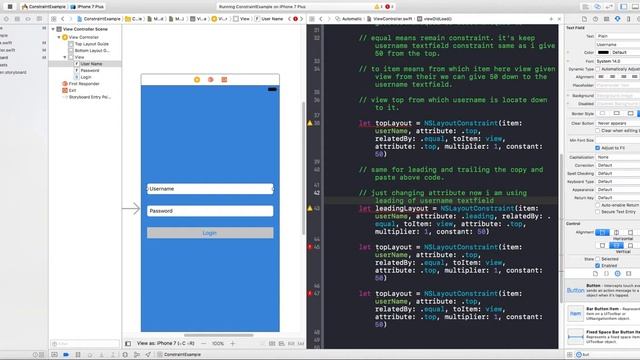This screenshot has height=360, width=640.
Task: Add assistant editor with plus button
Action: (551, 19)
